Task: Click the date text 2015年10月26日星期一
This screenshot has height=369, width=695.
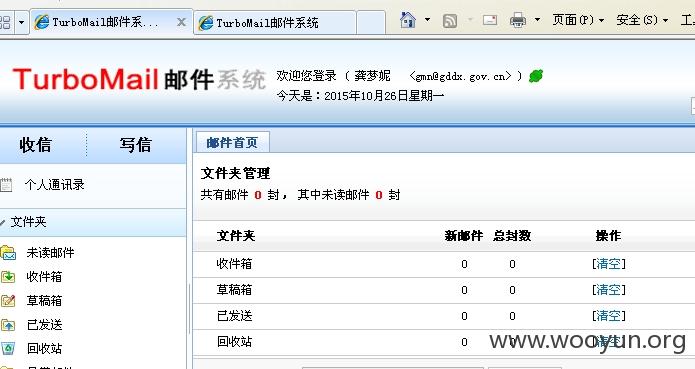Action: tap(384, 96)
